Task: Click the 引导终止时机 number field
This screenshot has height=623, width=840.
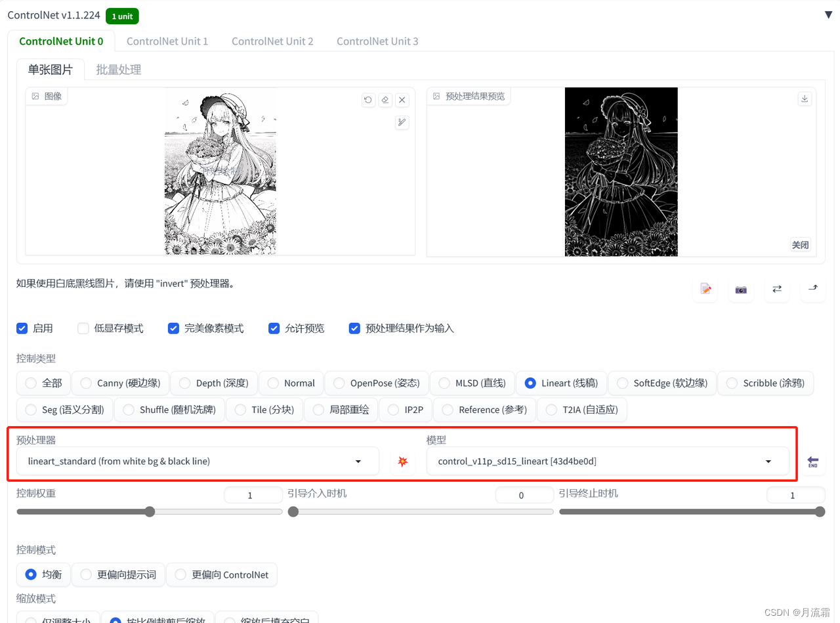Action: click(x=795, y=495)
